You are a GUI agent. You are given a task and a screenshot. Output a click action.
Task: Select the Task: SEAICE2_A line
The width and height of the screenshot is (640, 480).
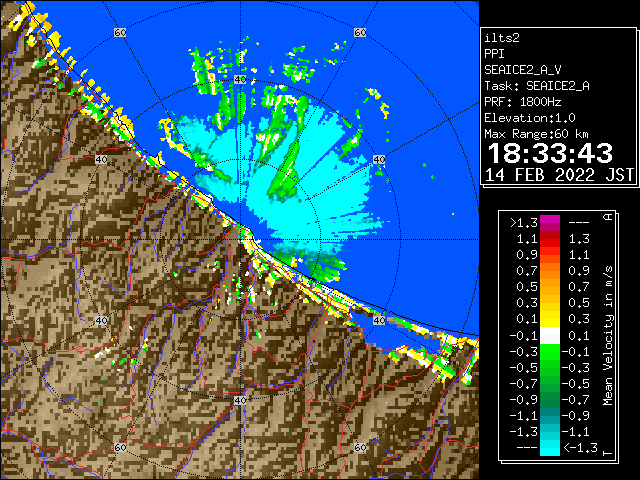[x=537, y=86]
